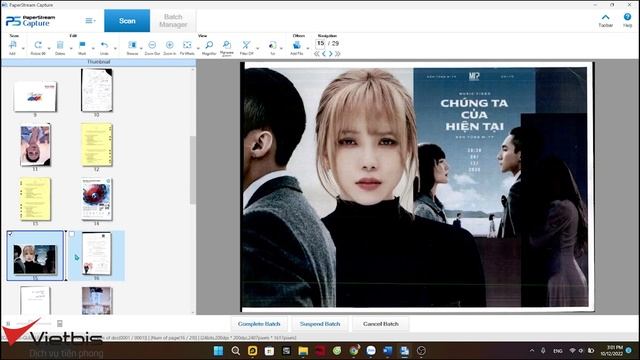640x360 pixels.
Task: Expand the Undo dropdown arrow
Action: 115,49
